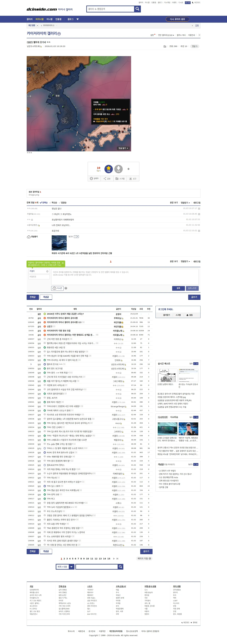This screenshot has height=644, width=227.
Task: Click the help question mark beside 디시콘
Action: pos(66,288)
